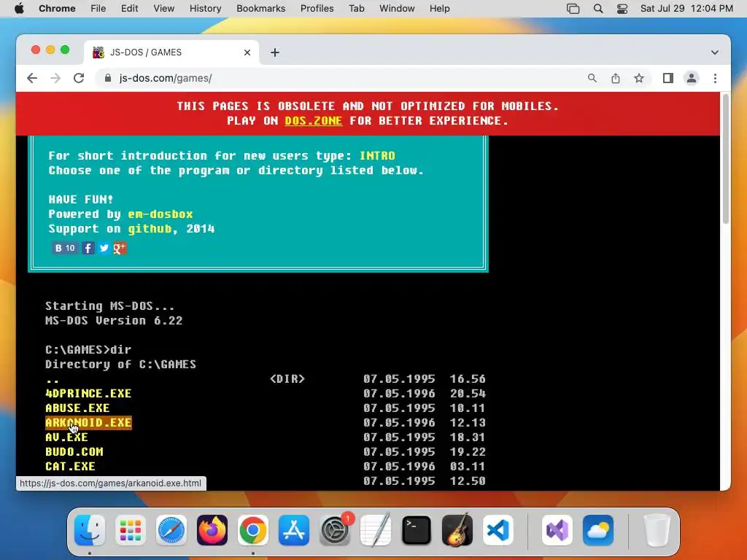Open the zoom magnifier icon in address bar
747x560 pixels.
coord(592,78)
